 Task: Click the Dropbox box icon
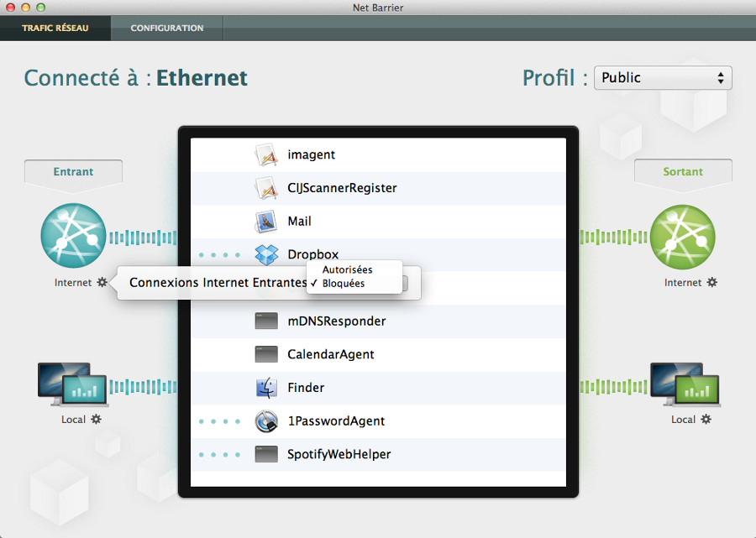266,255
